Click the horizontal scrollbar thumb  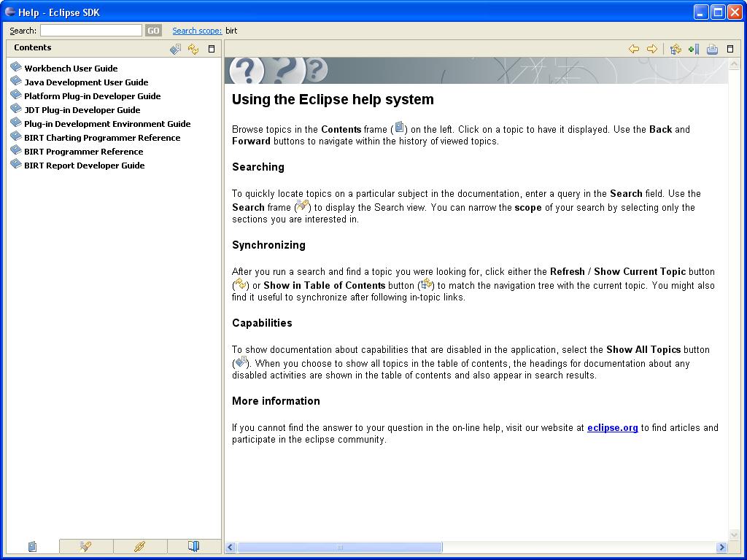coord(340,547)
